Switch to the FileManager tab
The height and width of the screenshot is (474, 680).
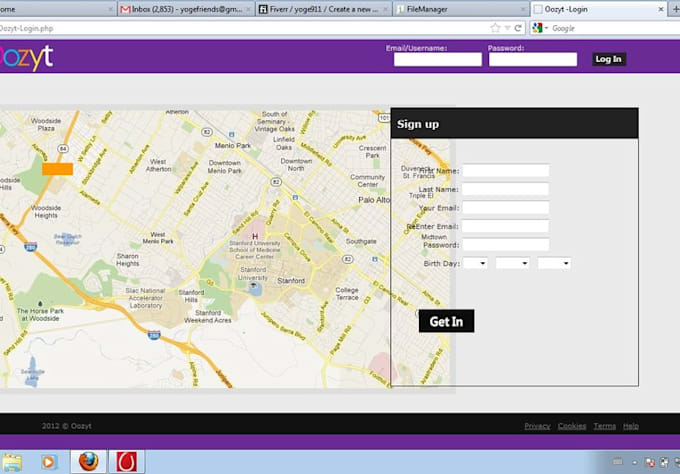tap(461, 9)
